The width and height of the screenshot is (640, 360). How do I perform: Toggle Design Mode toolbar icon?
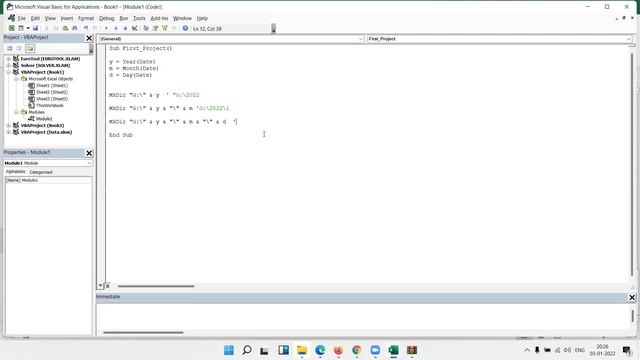(134, 28)
